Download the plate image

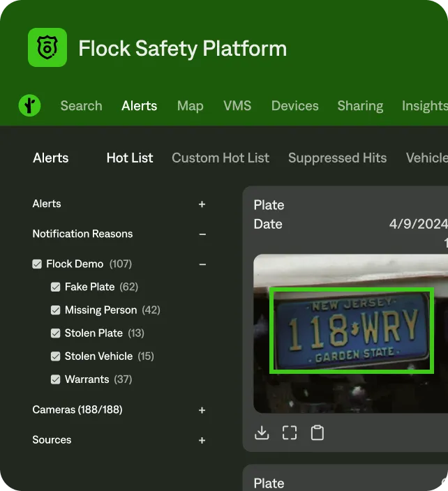point(262,432)
